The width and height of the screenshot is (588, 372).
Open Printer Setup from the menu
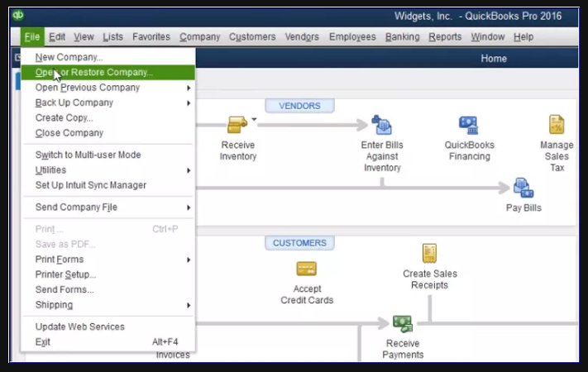[108, 274]
